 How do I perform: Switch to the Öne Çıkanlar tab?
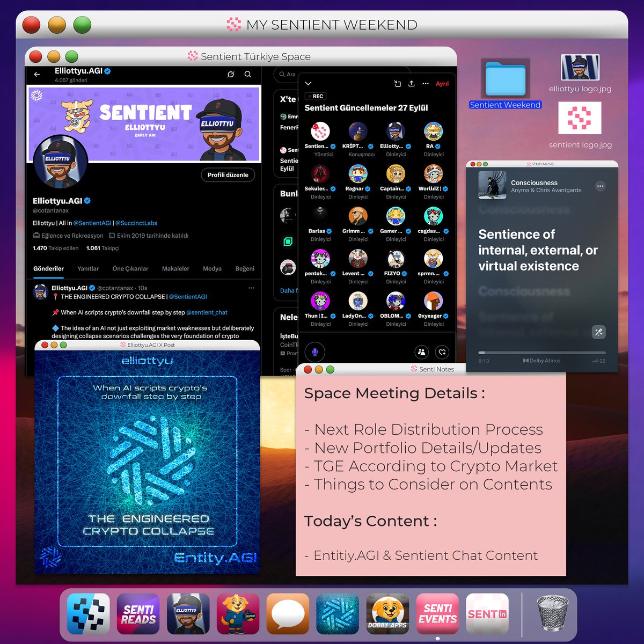tap(130, 269)
